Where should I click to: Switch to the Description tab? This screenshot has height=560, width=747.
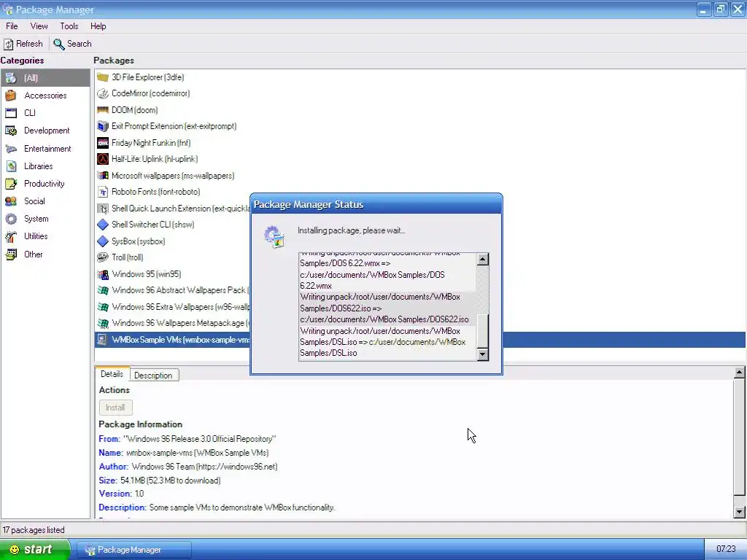[x=153, y=376]
